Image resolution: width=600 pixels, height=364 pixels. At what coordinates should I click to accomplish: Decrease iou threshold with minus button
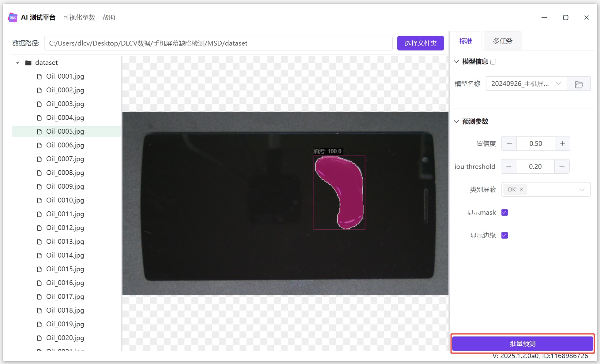(509, 166)
